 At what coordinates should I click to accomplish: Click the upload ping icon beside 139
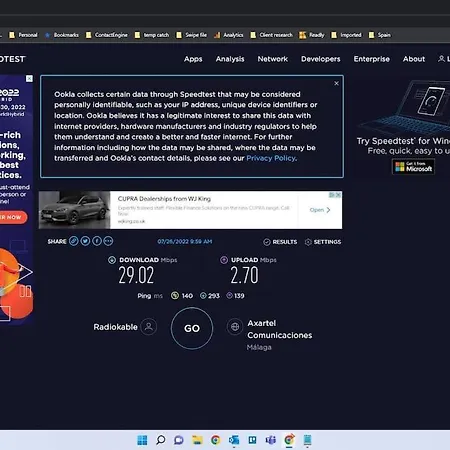[229, 295]
